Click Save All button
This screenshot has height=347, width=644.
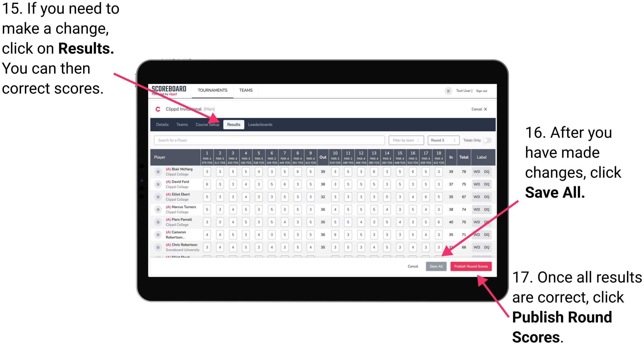coord(435,266)
